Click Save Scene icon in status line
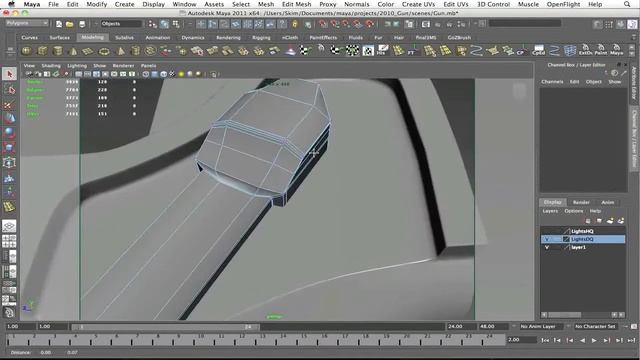 [82, 24]
